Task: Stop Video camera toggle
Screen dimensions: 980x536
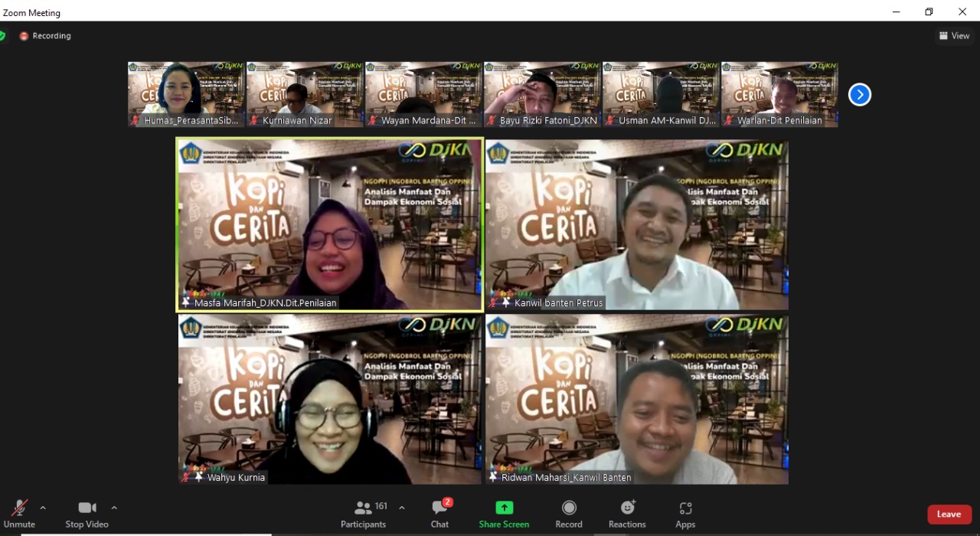Action: point(87,513)
